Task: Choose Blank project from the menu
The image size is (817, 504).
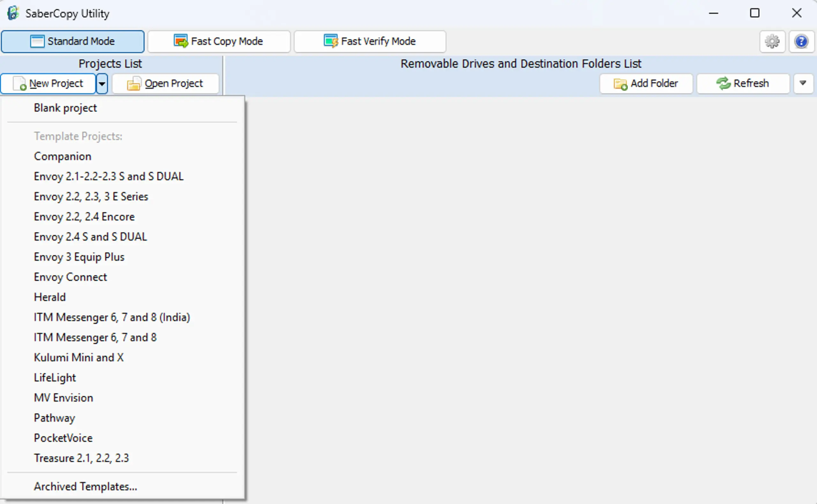Action: [x=123, y=108]
